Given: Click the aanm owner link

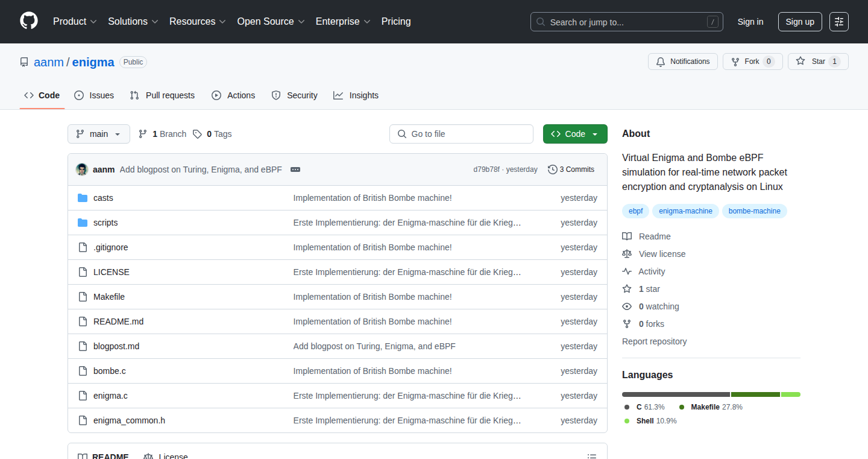Looking at the screenshot, I should [x=49, y=62].
